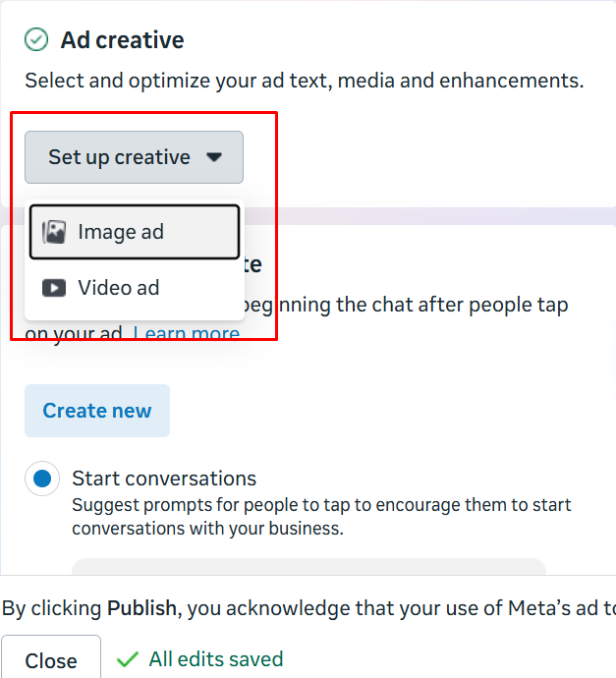Click the green checkmark near All edits saved
This screenshot has width=616, height=678.
pyautogui.click(x=128, y=659)
